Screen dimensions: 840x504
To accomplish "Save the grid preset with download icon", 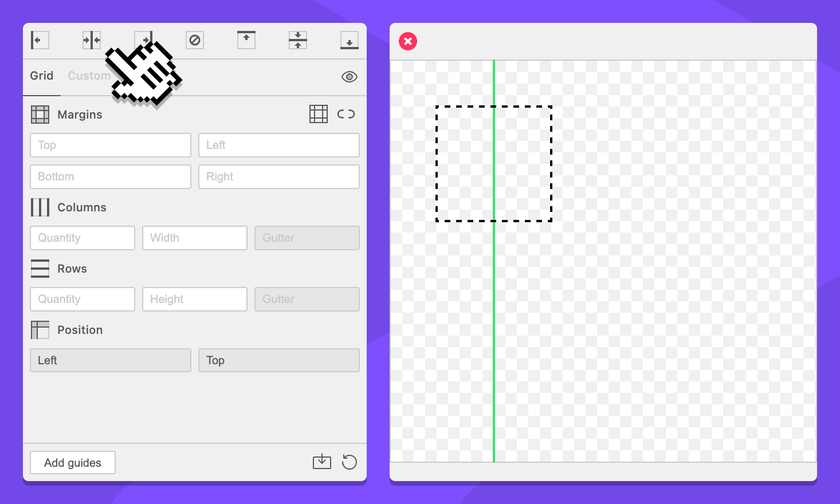I will point(322,462).
